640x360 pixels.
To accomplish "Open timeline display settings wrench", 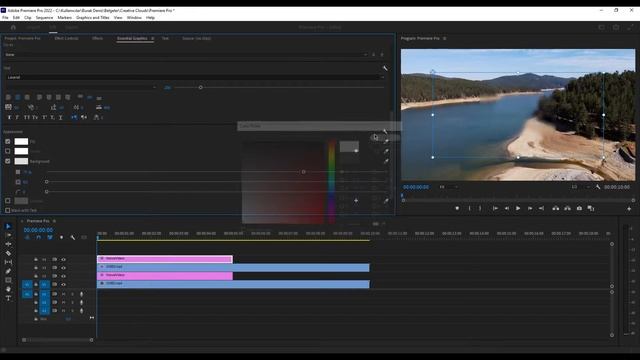I will coord(73,238).
